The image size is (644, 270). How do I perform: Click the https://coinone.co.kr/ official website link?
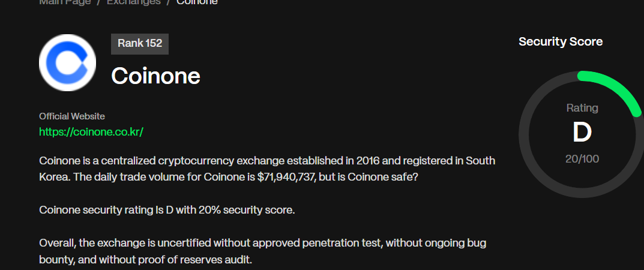[x=91, y=132]
